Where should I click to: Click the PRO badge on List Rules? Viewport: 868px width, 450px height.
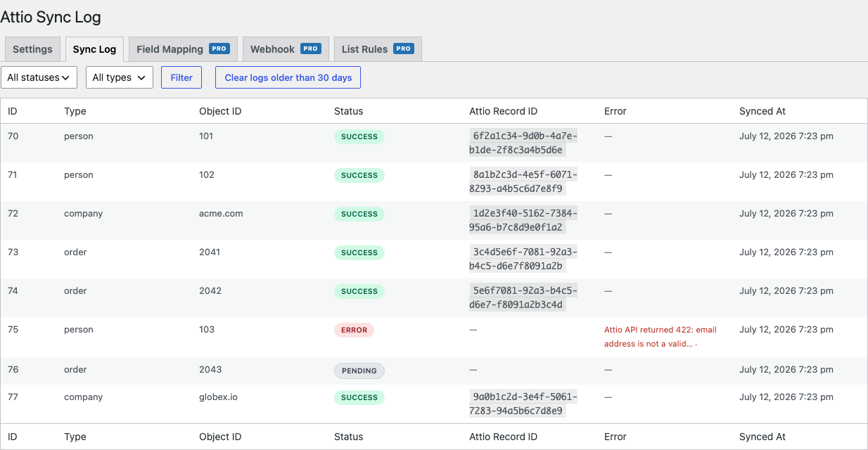tap(404, 49)
